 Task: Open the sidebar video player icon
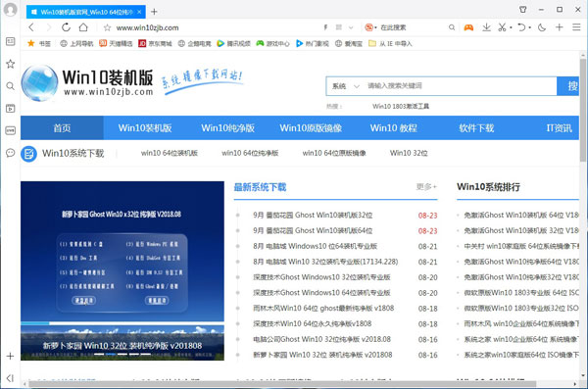pos(10,109)
